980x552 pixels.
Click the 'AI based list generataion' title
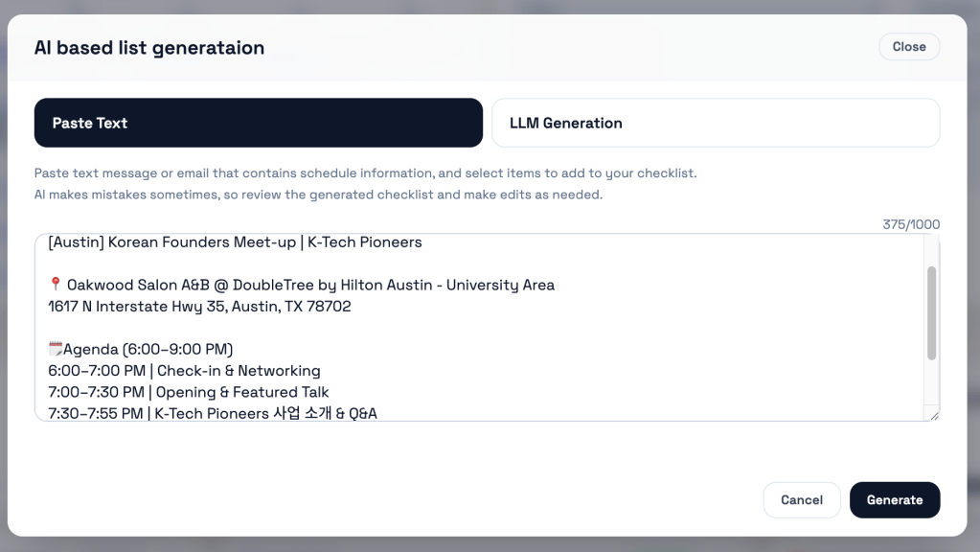point(149,47)
